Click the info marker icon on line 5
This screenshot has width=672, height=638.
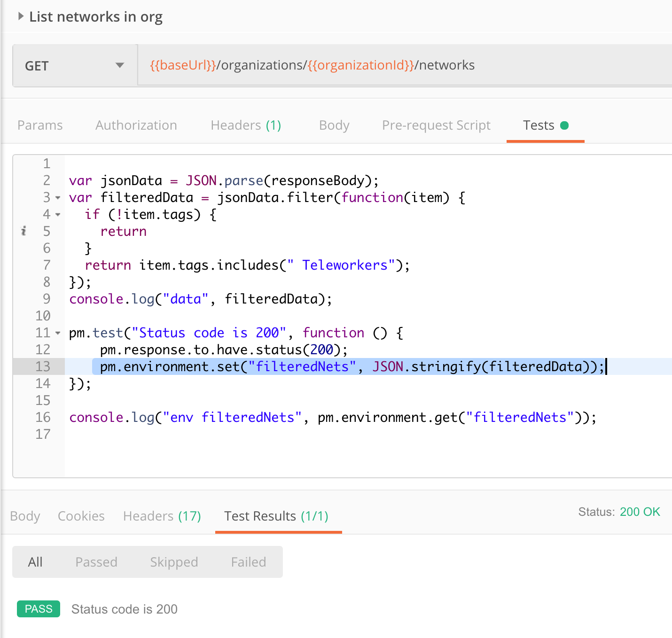[x=24, y=231]
